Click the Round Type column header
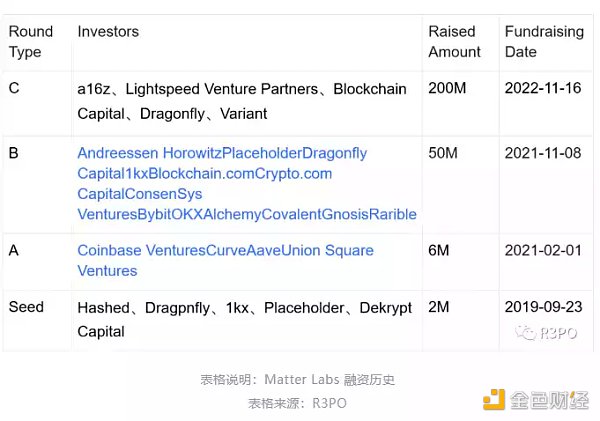This screenshot has height=421, width=600. 31,41
